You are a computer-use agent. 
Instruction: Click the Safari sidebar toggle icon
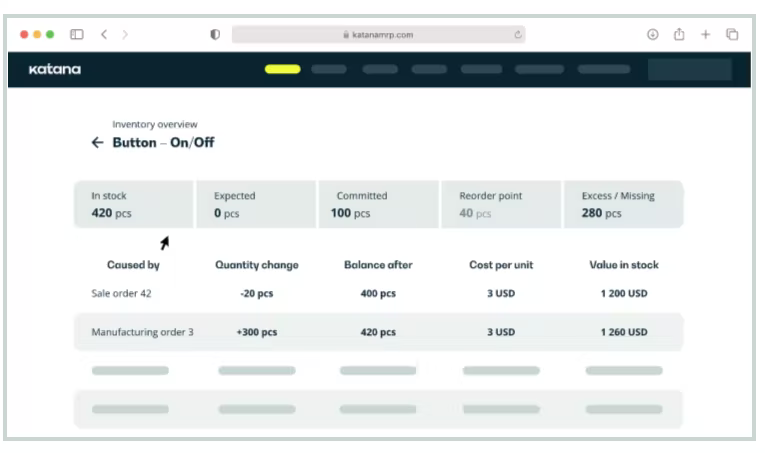point(77,34)
